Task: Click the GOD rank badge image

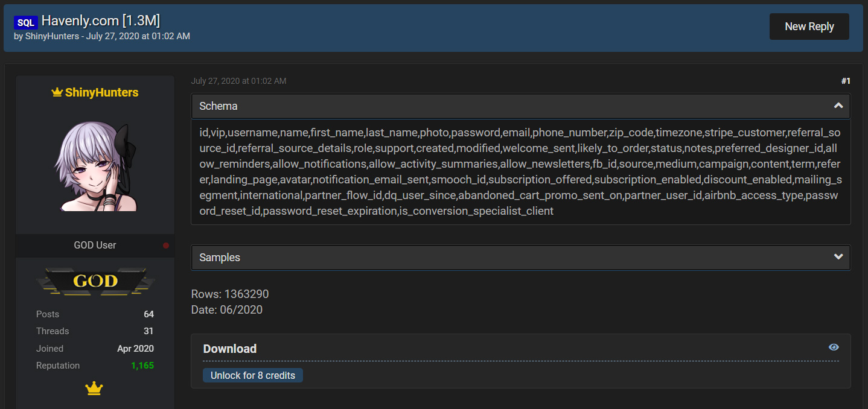Action: 95,281
